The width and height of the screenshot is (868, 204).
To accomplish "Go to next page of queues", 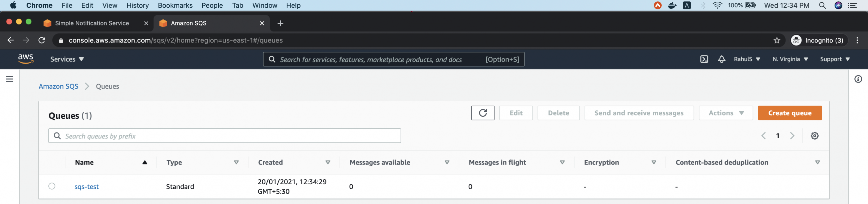I will point(792,136).
